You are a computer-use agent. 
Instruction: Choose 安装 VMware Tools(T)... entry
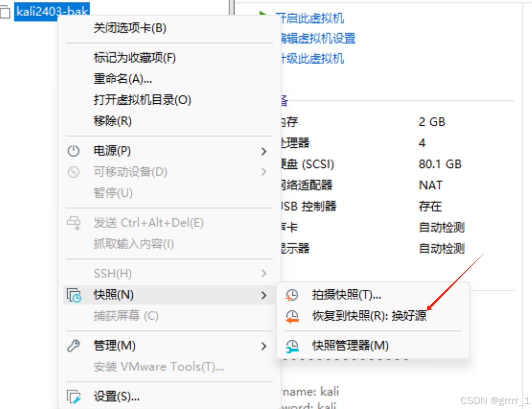pos(169,367)
